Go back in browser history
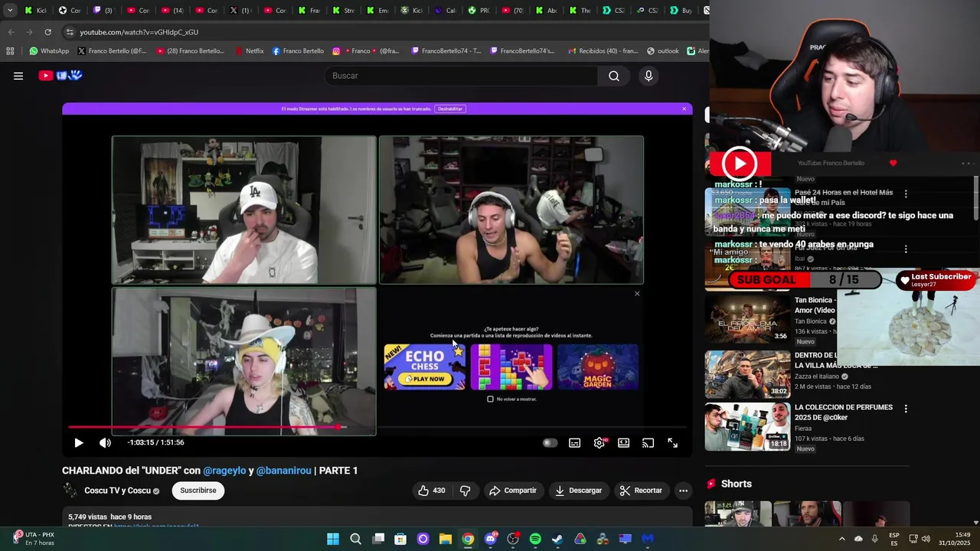This screenshot has width=980, height=551. [11, 32]
